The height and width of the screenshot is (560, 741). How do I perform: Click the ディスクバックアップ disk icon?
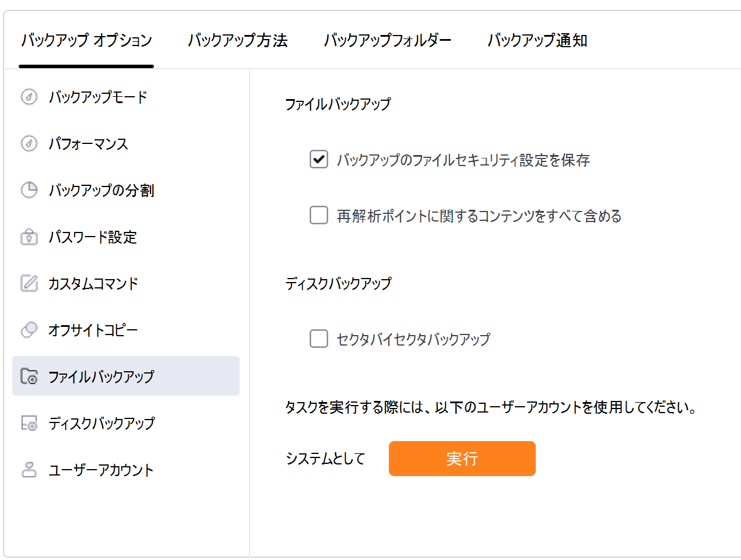(x=29, y=423)
